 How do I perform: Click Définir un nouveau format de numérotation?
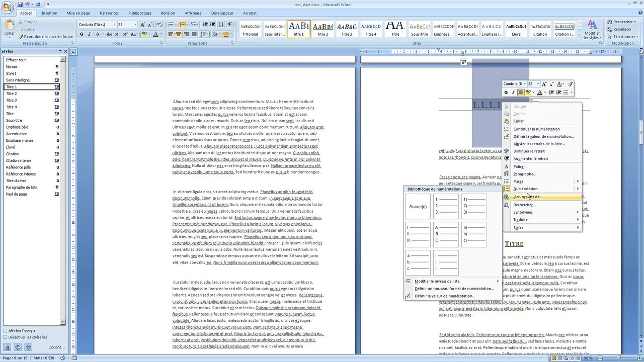point(453,289)
